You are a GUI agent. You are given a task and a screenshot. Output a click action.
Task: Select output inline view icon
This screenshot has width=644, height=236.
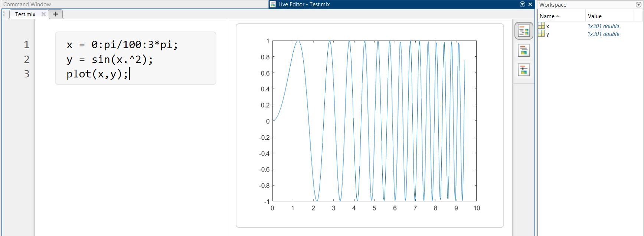(524, 50)
